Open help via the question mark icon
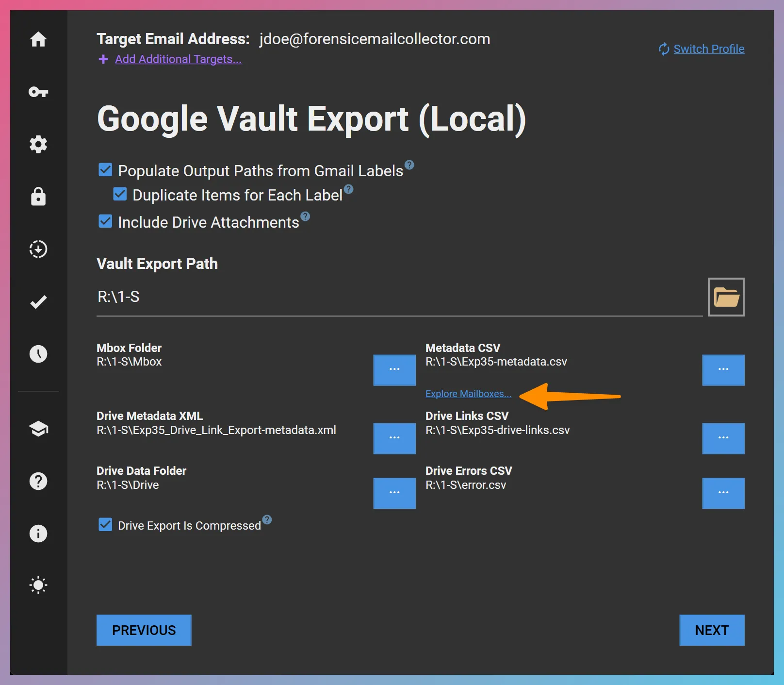784x685 pixels. click(38, 481)
